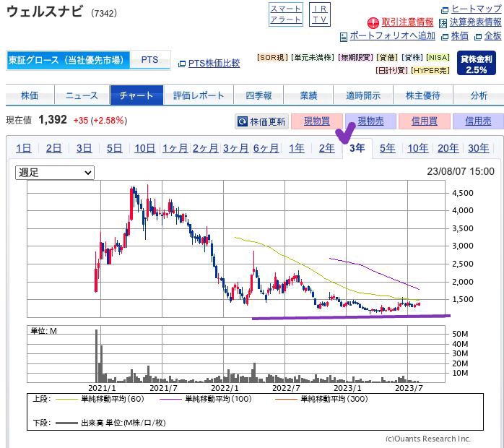Open the 株価 tab
Viewport: 504px width, 448px height.
tap(30, 95)
